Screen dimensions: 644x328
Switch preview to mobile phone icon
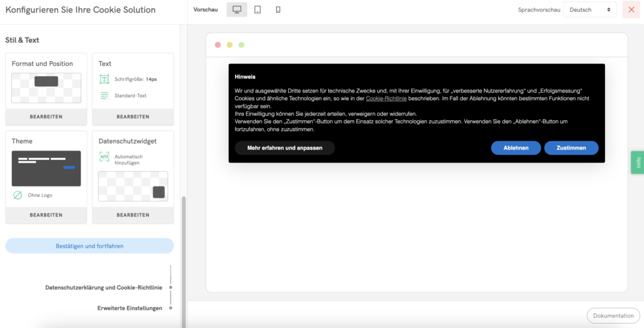(279, 9)
